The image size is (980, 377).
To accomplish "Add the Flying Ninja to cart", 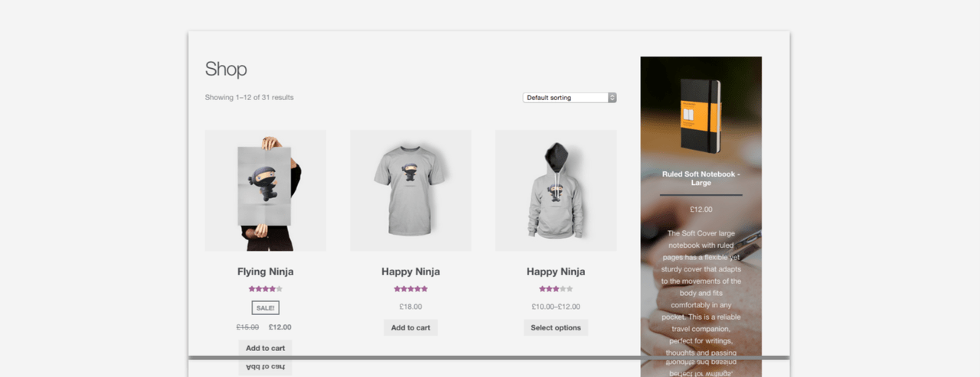I will coord(265,348).
